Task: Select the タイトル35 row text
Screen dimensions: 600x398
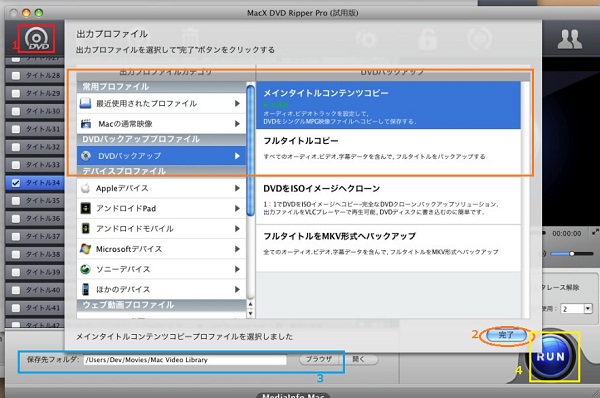Action: coord(43,201)
